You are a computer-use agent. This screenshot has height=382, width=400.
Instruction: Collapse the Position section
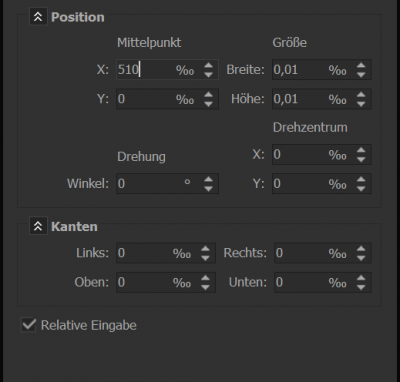click(38, 17)
